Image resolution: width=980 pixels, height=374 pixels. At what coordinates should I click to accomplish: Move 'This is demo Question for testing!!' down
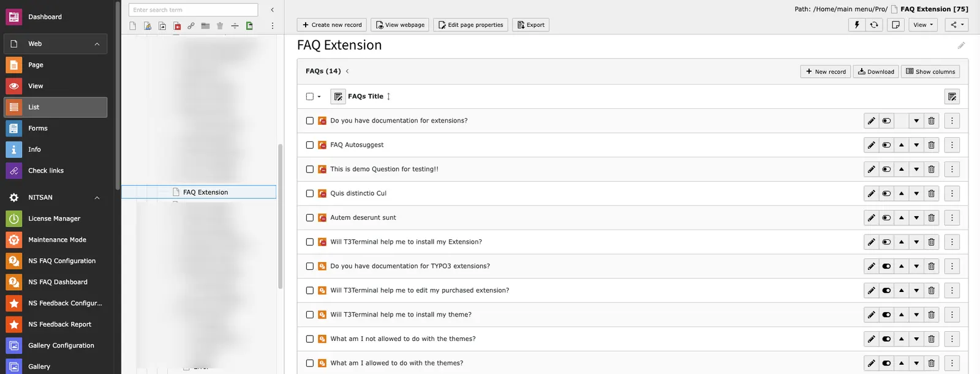(916, 169)
